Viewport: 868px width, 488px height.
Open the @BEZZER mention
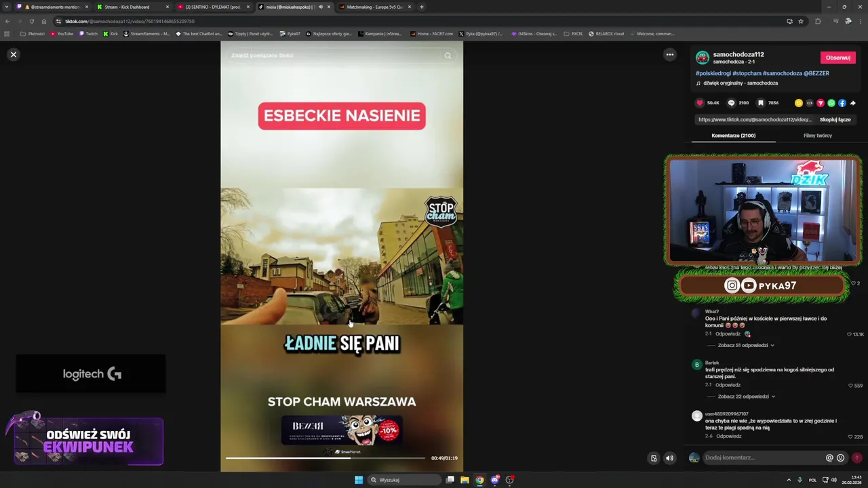(x=816, y=73)
